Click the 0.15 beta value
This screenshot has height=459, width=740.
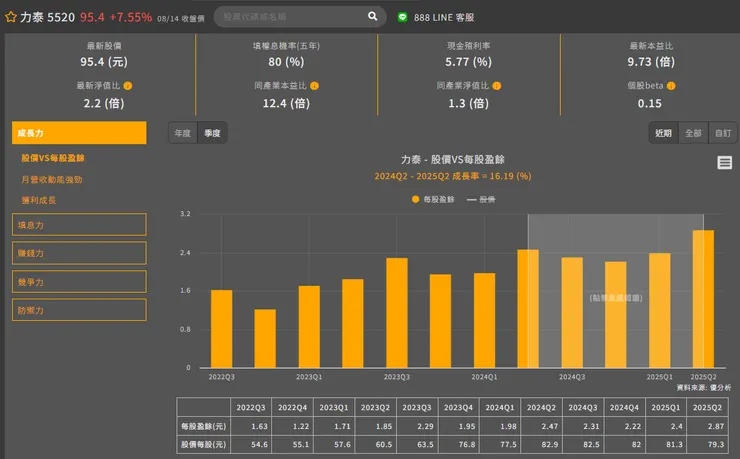click(649, 103)
